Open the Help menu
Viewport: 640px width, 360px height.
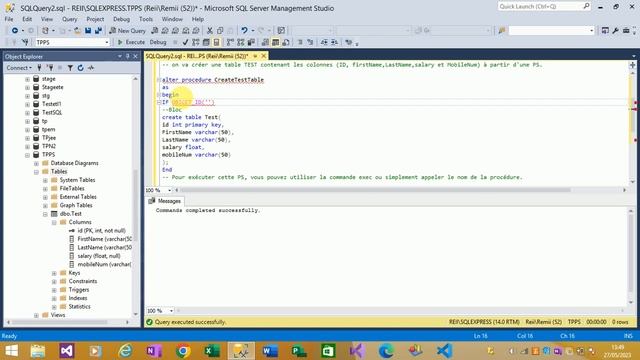(198, 19)
